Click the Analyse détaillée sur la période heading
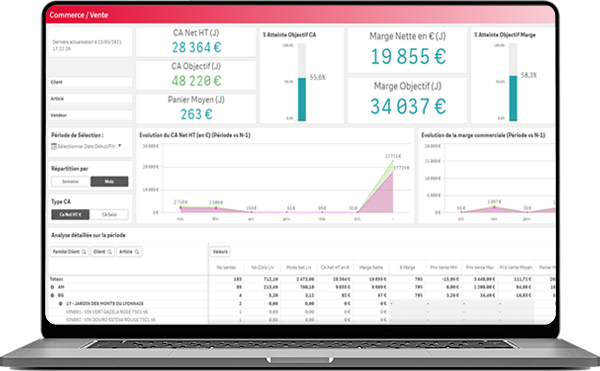Screen dimensions: 600x371 point(88,235)
